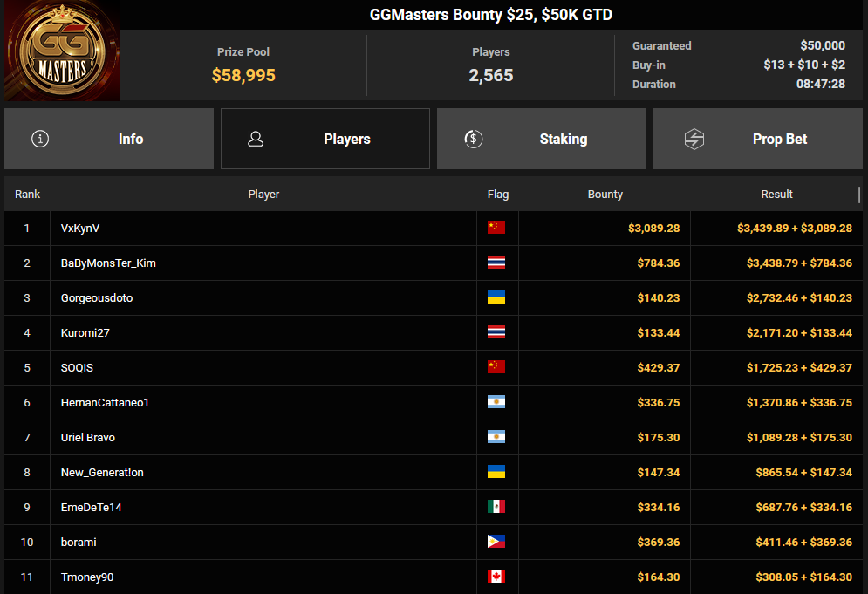Sort by Rank column header
Viewport: 868px width, 594px height.
coord(27,195)
